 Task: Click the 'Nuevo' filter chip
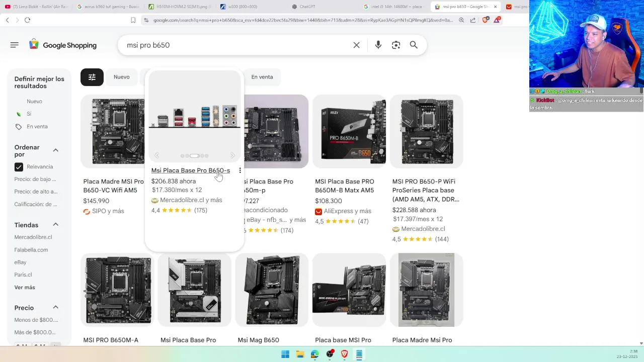pos(122,77)
